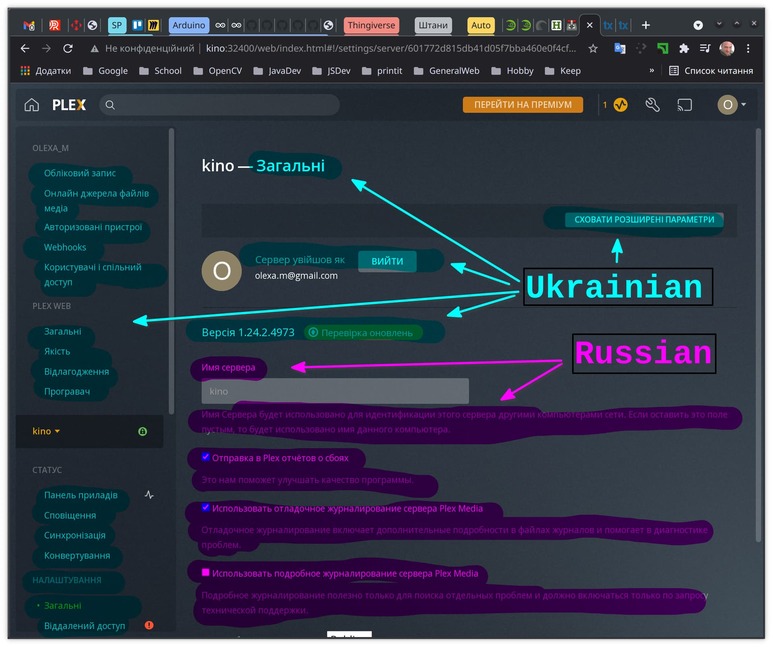Open Програвач settings
Screen dimensions: 773x647
point(67,392)
